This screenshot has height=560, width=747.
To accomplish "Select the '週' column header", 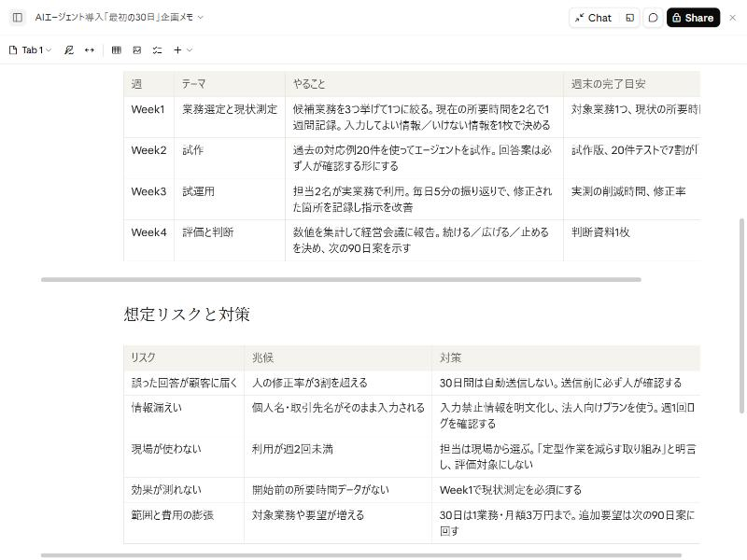I will (x=148, y=84).
